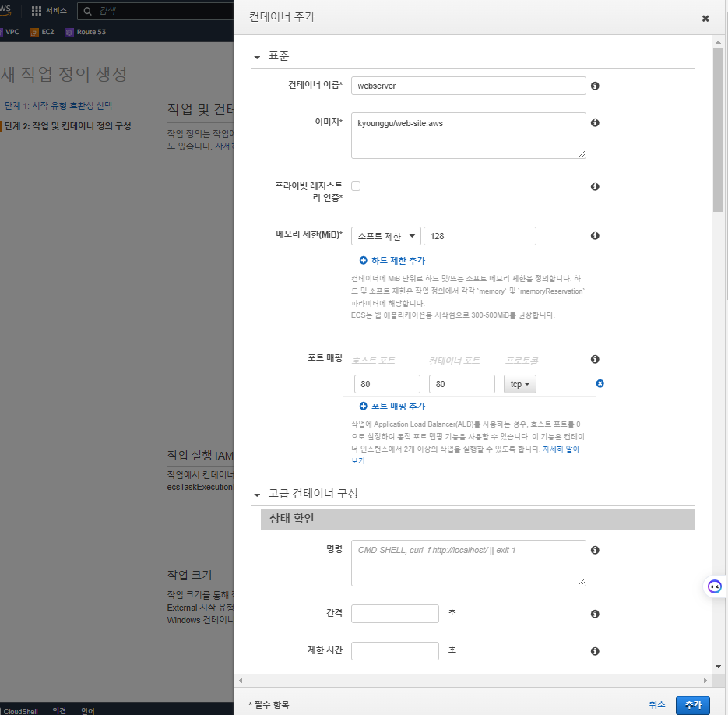Click the horizontal scrollbar left arrow
The width and height of the screenshot is (728, 715).
241,680
